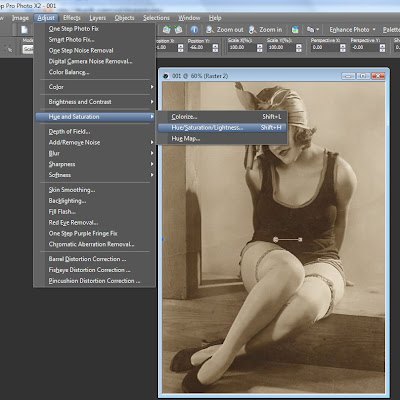The width and height of the screenshot is (400, 400).
Task: Open the Objects menu
Action: [x=124, y=18]
